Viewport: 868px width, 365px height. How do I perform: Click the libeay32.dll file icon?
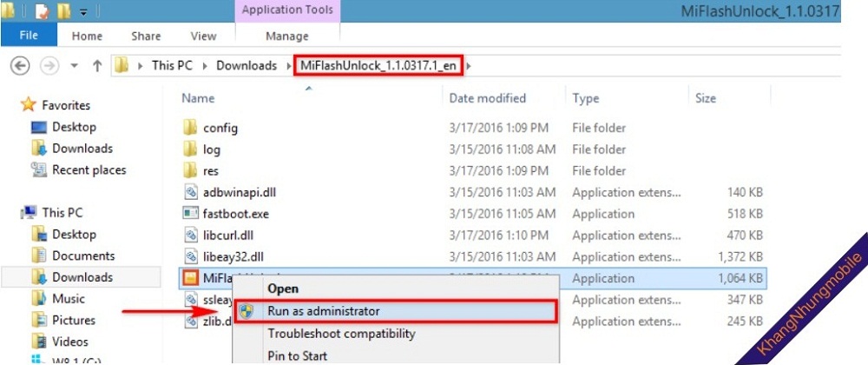pyautogui.click(x=190, y=256)
